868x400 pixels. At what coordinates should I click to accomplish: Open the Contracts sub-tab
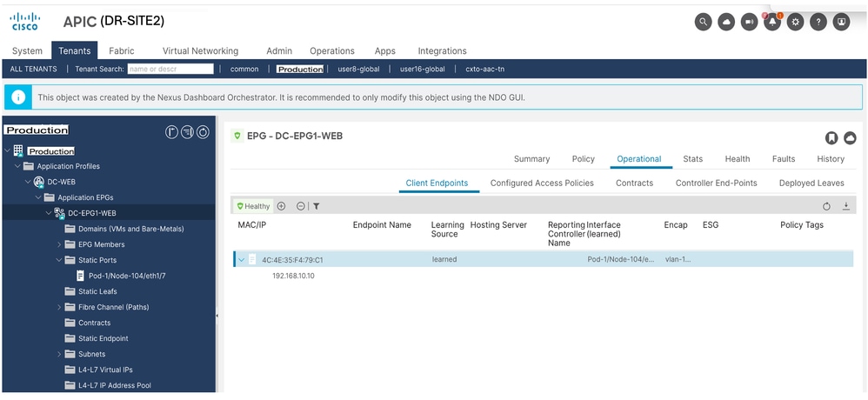(x=634, y=183)
